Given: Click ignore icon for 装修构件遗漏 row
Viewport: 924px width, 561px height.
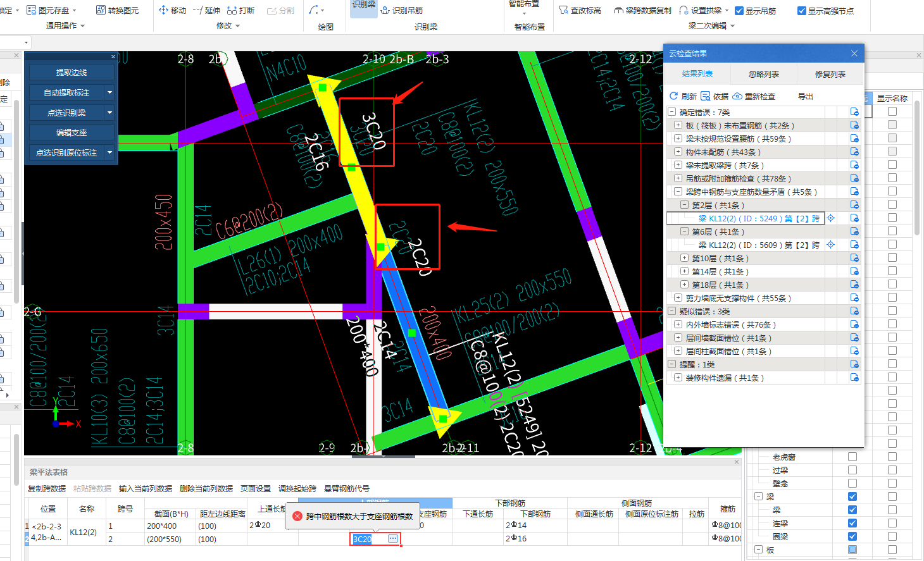Looking at the screenshot, I should 854,378.
